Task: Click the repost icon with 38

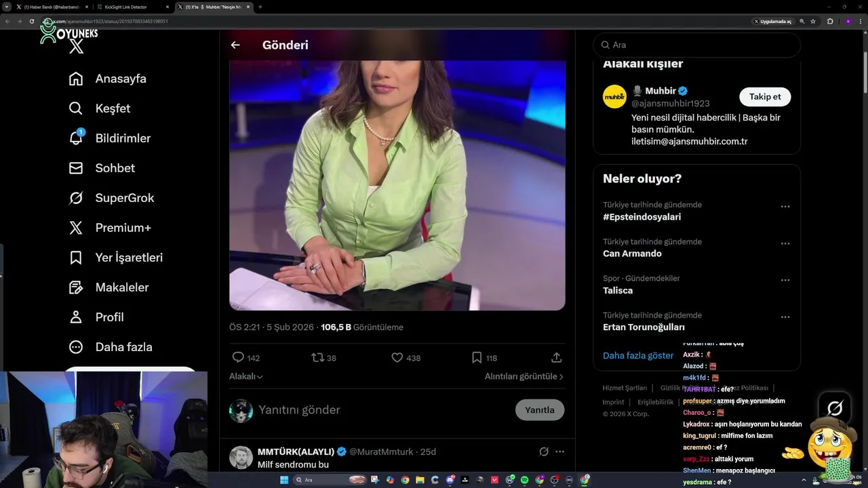Action: click(x=317, y=357)
